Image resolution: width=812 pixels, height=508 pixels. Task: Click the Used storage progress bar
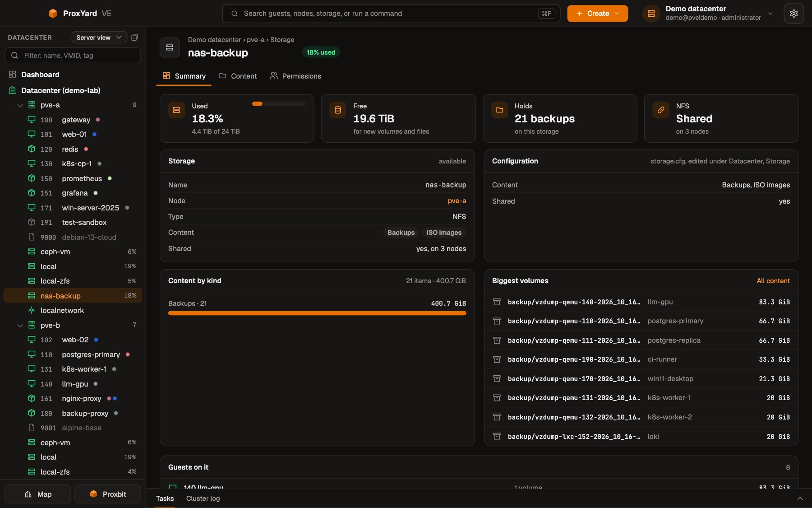coord(279,104)
